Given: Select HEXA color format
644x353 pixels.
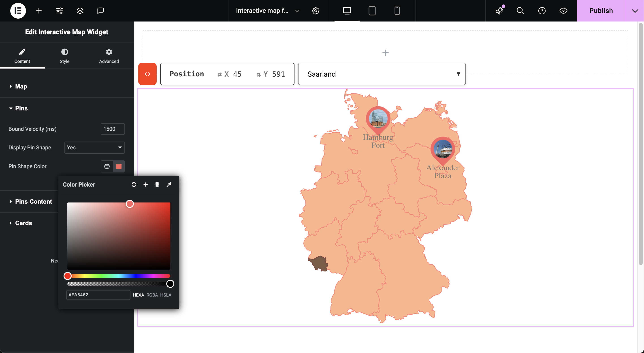Looking at the screenshot, I should coord(138,295).
